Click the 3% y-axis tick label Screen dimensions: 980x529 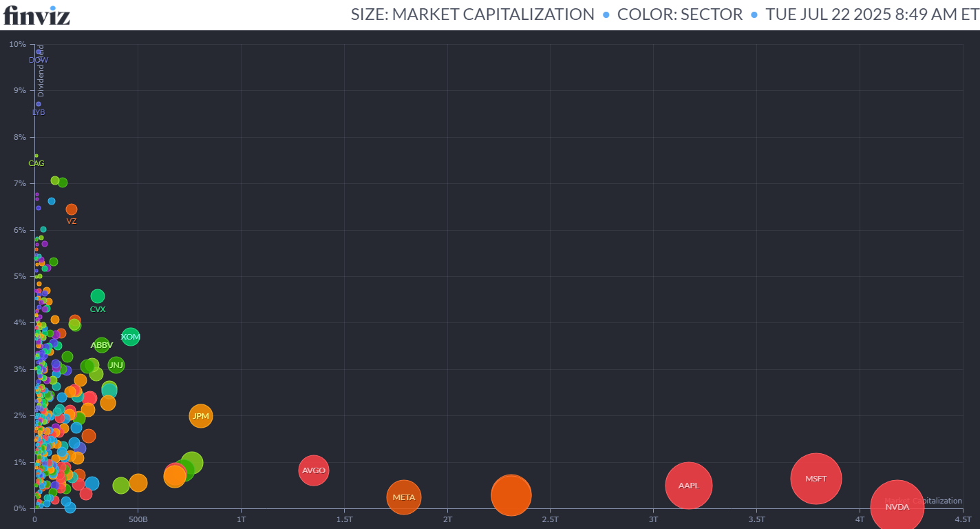20,369
